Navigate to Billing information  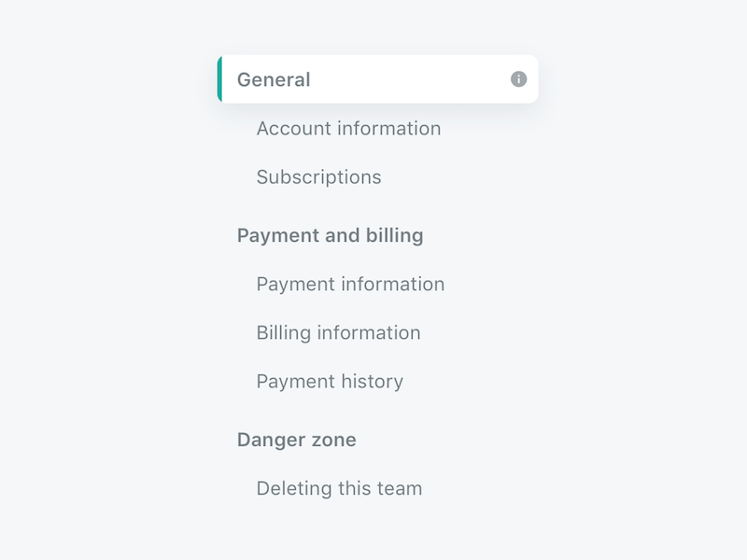pyautogui.click(x=338, y=333)
